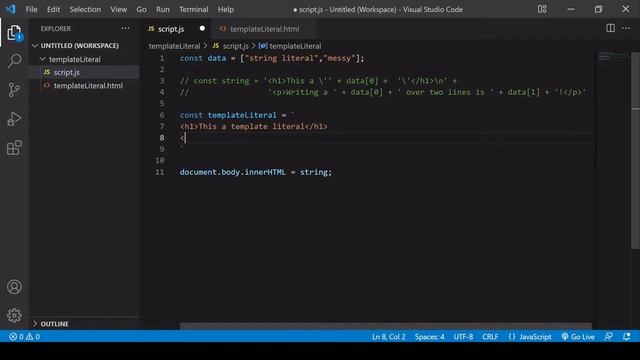Customize layout from title bar icon
This screenshot has height=360, width=640.
point(542,9)
